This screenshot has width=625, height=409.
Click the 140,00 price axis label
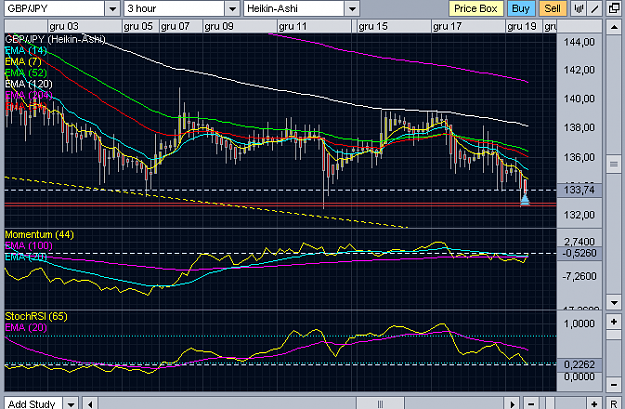click(x=579, y=98)
